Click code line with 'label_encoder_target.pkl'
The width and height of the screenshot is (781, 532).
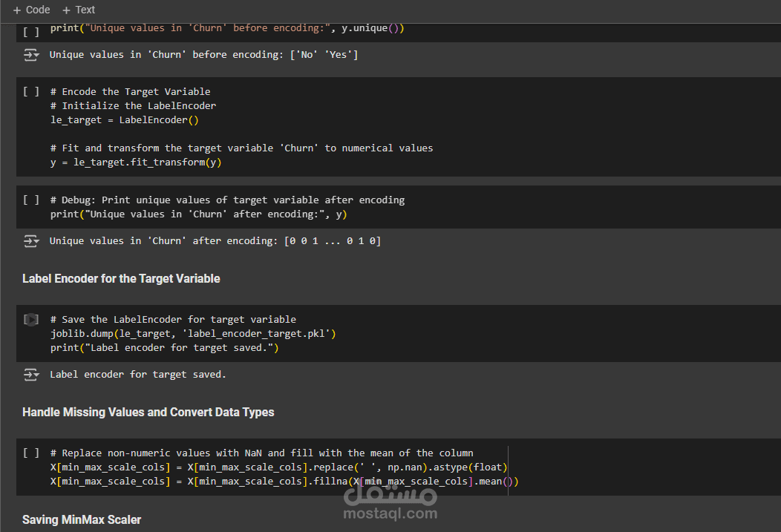[193, 333]
